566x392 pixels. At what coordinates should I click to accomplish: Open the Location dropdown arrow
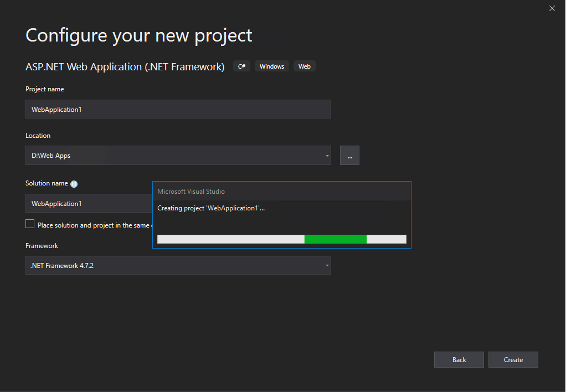tap(327, 156)
